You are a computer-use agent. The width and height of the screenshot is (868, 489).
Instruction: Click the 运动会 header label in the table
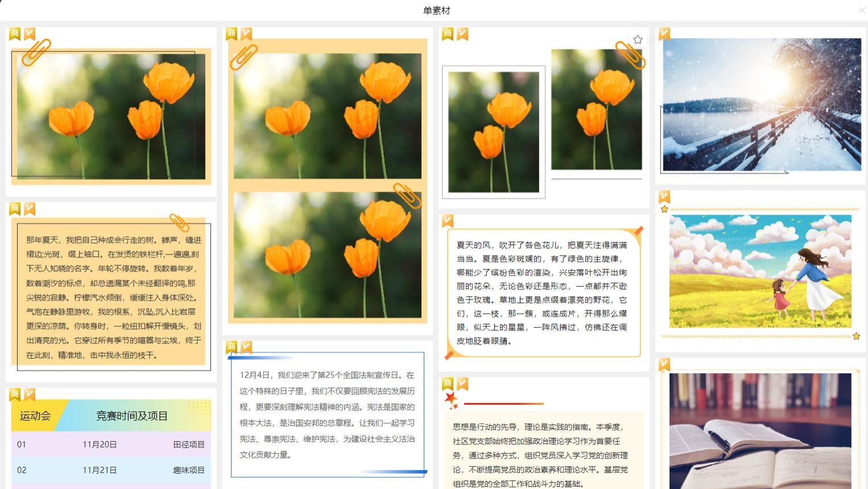point(35,416)
